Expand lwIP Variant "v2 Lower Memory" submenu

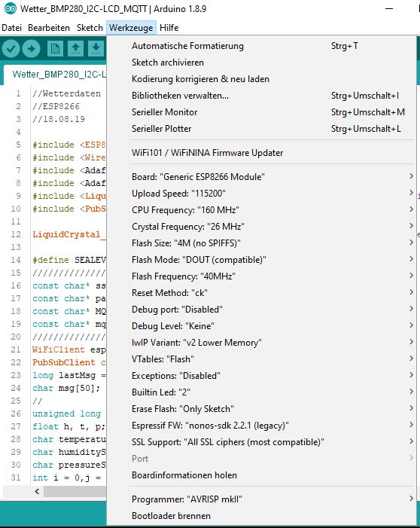pos(262,342)
